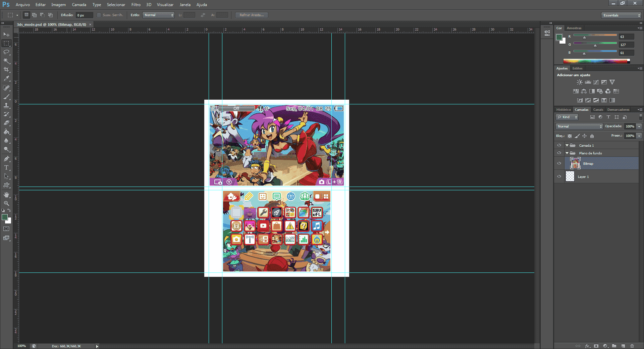Screen dimensions: 644x349
Task: Select the Rectangular Marquee tool
Action: [x=6, y=43]
